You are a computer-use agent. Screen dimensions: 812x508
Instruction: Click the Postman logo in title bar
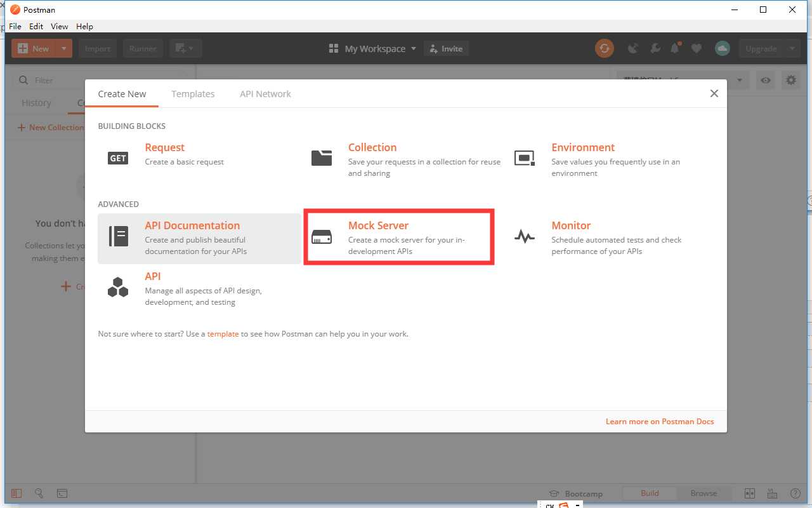[x=15, y=10]
